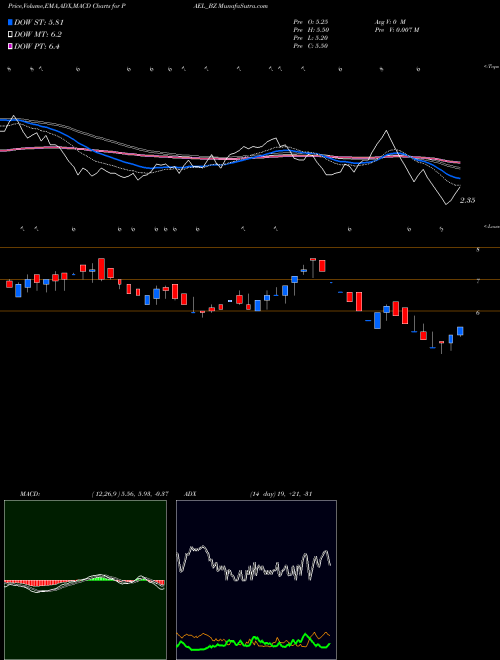Select the 'DOW MT: 6.2' legend text
The image size is (500, 660).
point(38,35)
